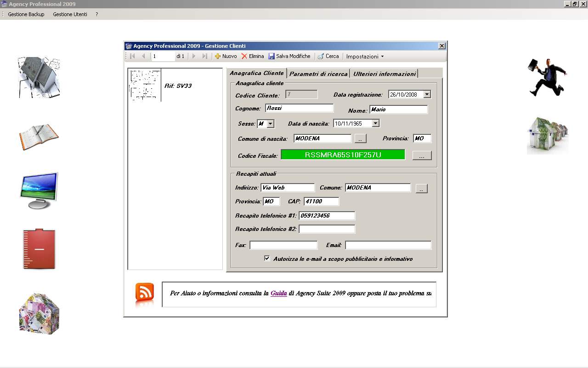The width and height of the screenshot is (588, 368).
Task: Click the Provincia field in Recapiti attuali
Action: pos(271,201)
